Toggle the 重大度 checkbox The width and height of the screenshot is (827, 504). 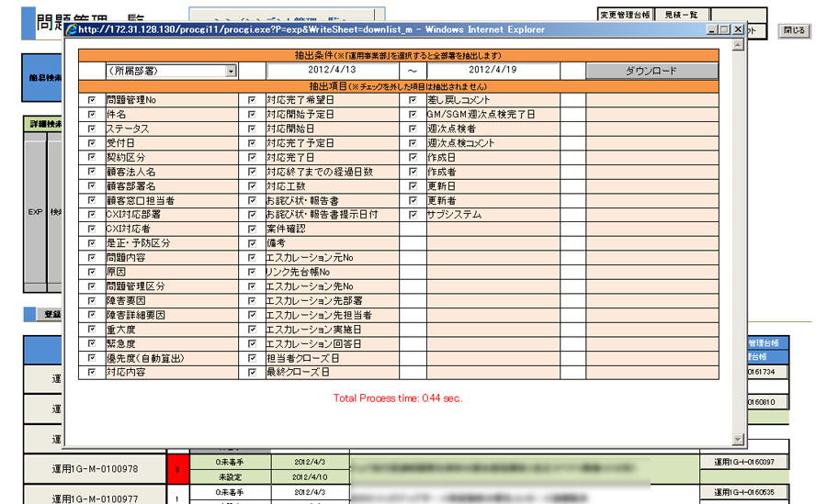point(92,329)
